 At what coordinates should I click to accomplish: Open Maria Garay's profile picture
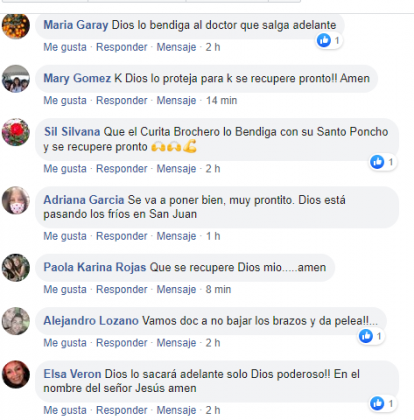click(16, 25)
